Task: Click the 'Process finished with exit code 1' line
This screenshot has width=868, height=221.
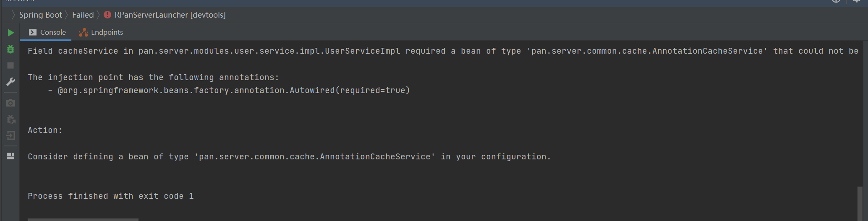Action: [111, 196]
